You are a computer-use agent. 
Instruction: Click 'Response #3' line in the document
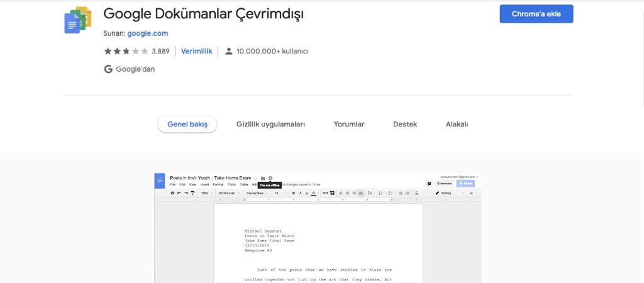(258, 250)
